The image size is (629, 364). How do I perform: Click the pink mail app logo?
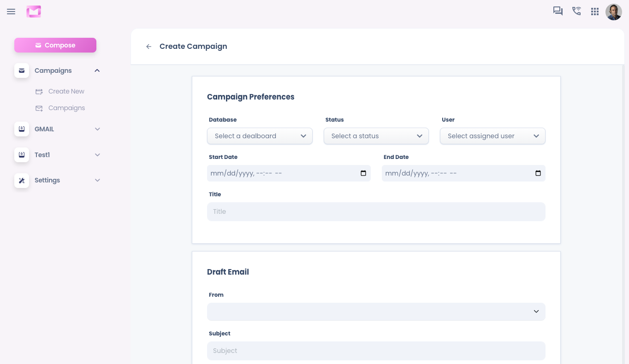34,12
